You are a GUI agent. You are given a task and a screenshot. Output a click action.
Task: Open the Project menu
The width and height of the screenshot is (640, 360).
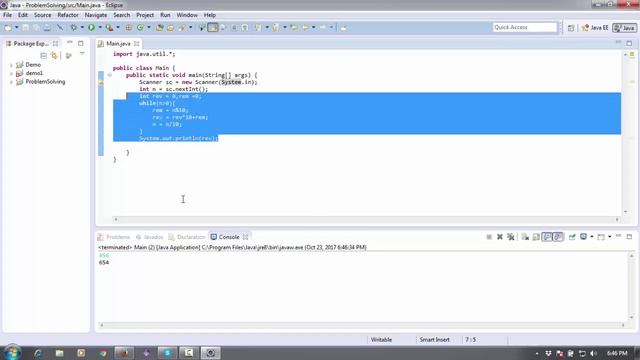click(145, 15)
